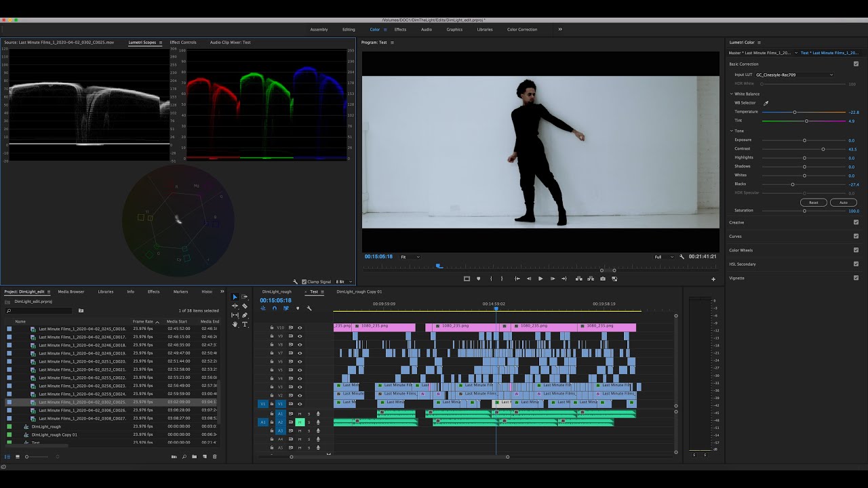Select the Hand tool
The width and height of the screenshot is (868, 488).
pos(235,324)
